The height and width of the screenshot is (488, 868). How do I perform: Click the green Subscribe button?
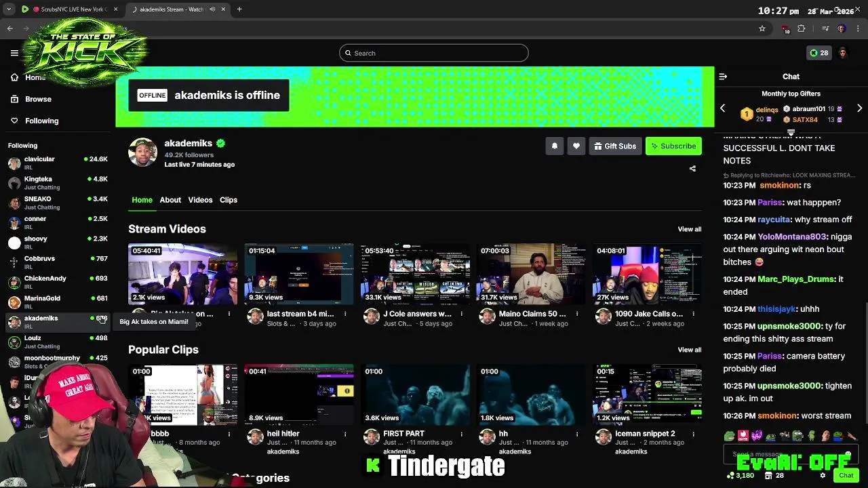(673, 146)
